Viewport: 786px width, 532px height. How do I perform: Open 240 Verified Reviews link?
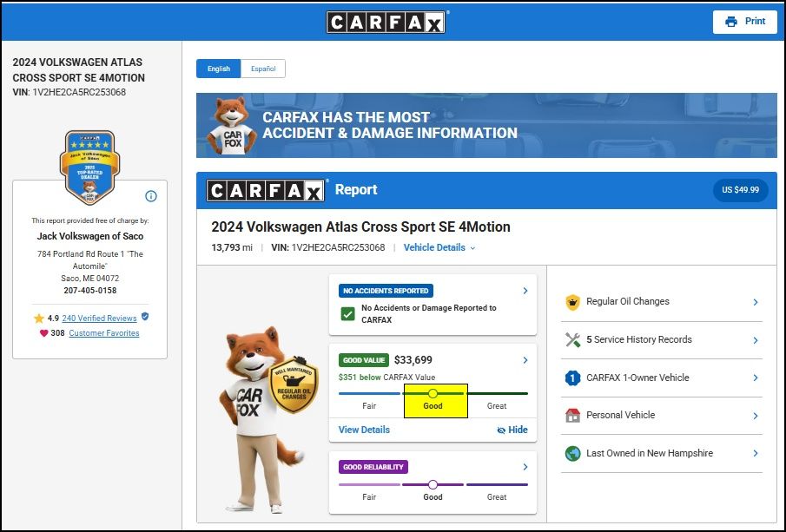(99, 319)
